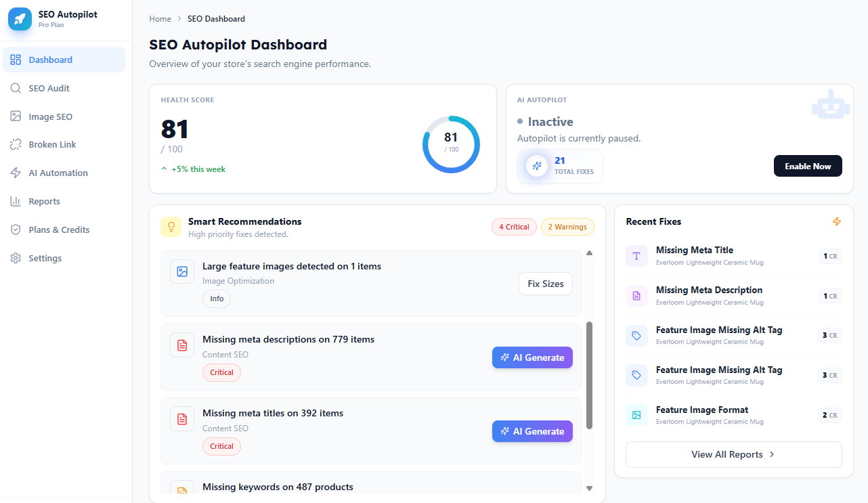Viewport: 868px width, 503px height.
Task: Click the Home breadcrumb link
Action: pyautogui.click(x=160, y=19)
